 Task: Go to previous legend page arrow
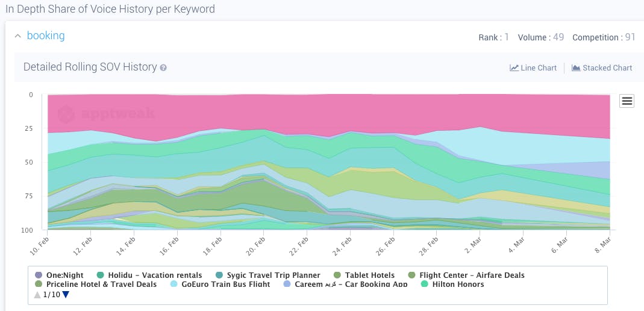pyautogui.click(x=37, y=295)
